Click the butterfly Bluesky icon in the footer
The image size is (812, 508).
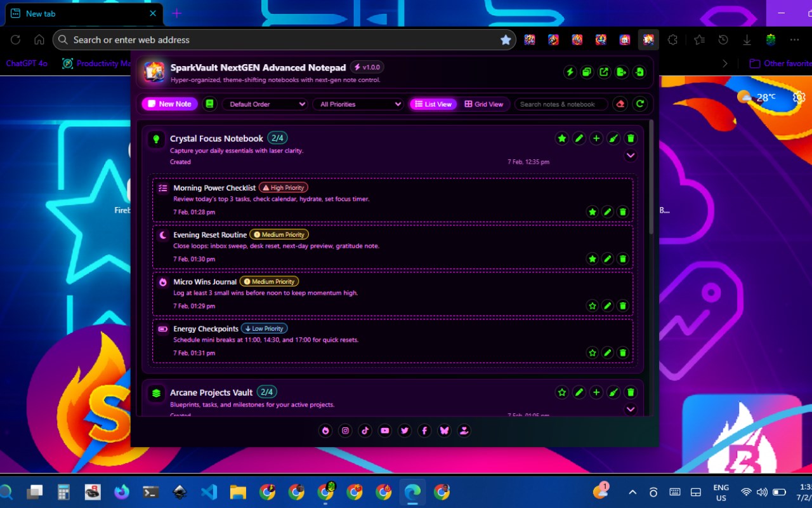[x=445, y=431]
